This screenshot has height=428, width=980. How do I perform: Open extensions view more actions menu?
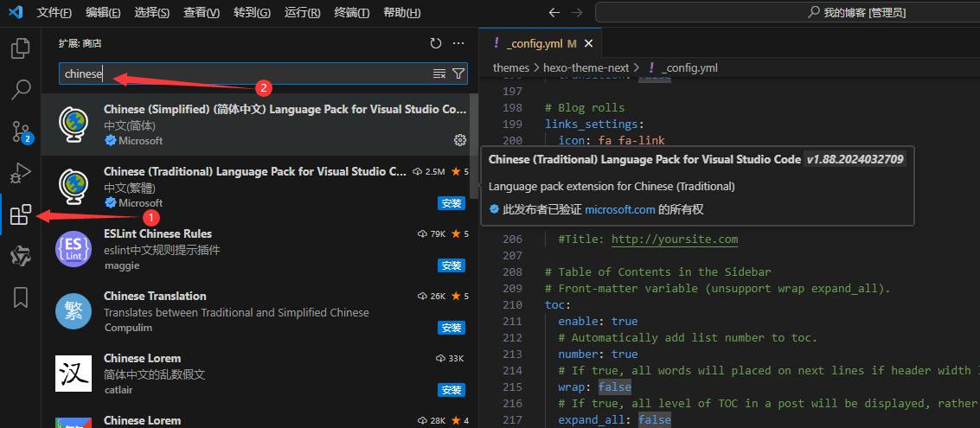click(x=458, y=43)
